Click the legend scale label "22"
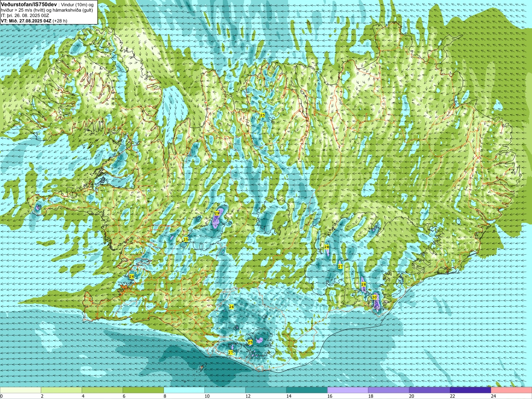 click(x=452, y=396)
